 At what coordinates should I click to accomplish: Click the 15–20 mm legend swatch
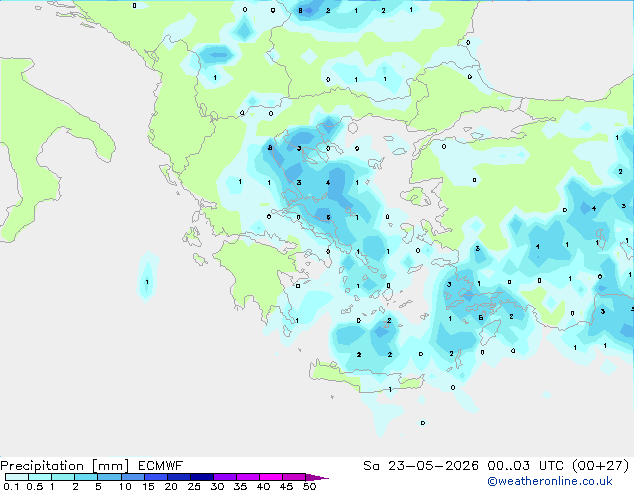pyautogui.click(x=155, y=477)
